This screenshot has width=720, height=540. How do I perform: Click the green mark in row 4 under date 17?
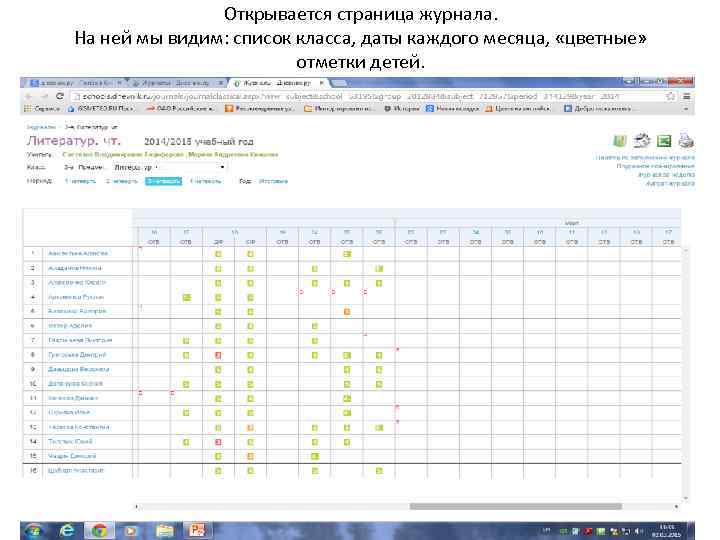click(186, 298)
